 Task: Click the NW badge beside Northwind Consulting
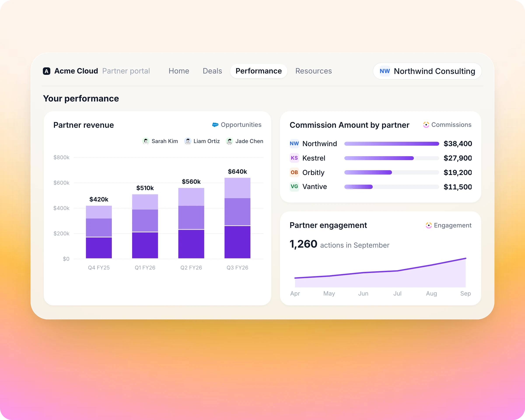pyautogui.click(x=385, y=71)
